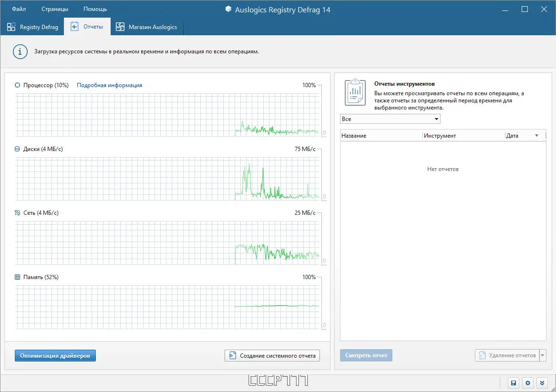Click the Память memory icon
This screenshot has height=392, width=556.
click(17, 277)
